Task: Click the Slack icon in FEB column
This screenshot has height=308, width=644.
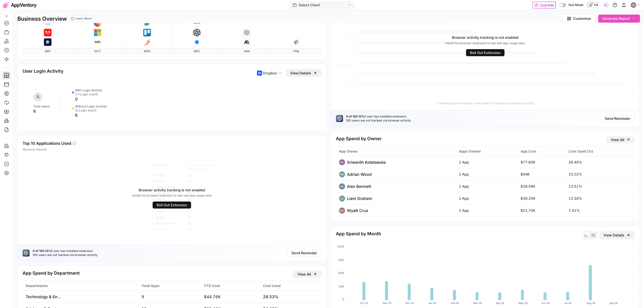Action: coord(296,42)
